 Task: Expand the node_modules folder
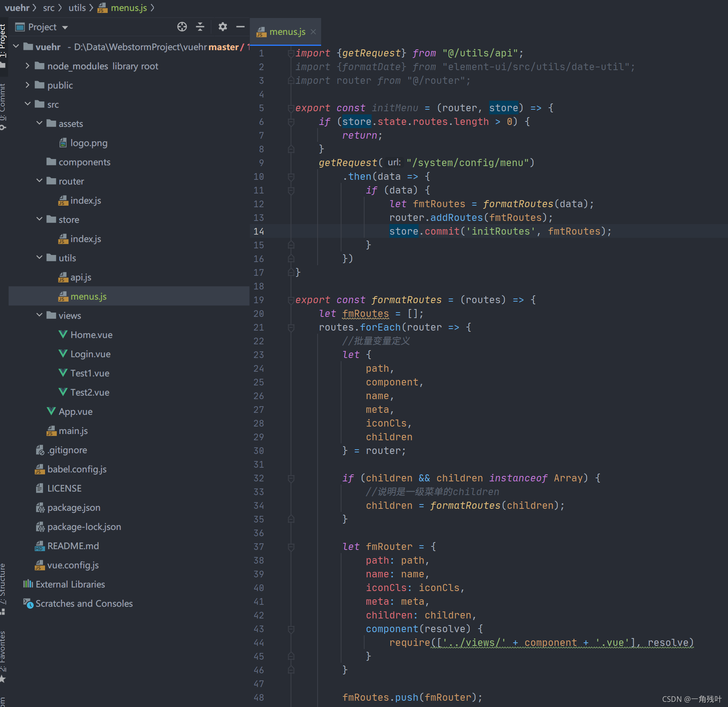click(x=27, y=66)
